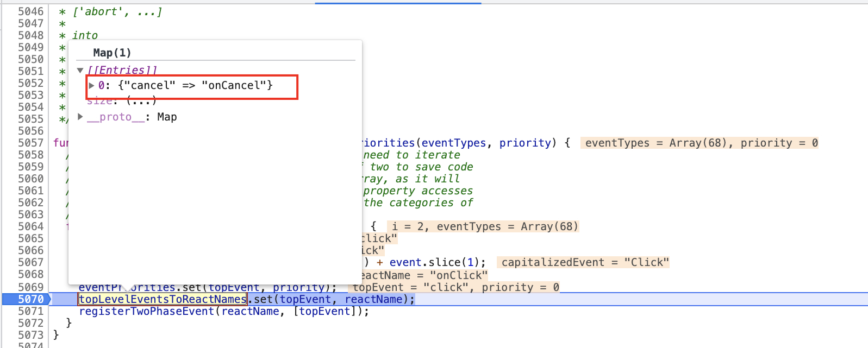The width and height of the screenshot is (868, 348).
Task: Click line number 5071 in gutter
Action: tap(31, 311)
